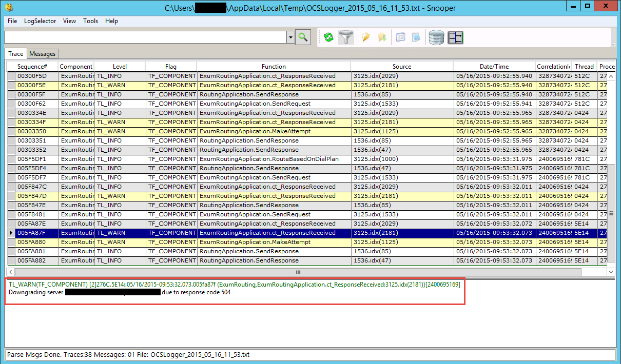Select trace row 00300F5F

306,94
